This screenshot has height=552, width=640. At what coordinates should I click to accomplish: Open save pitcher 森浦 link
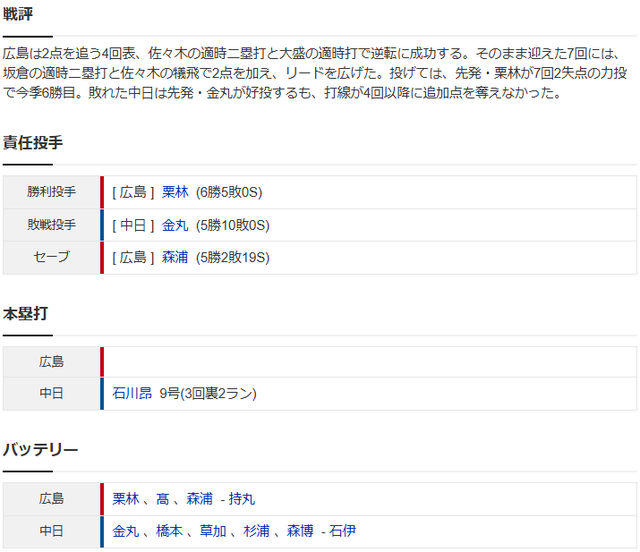(175, 257)
